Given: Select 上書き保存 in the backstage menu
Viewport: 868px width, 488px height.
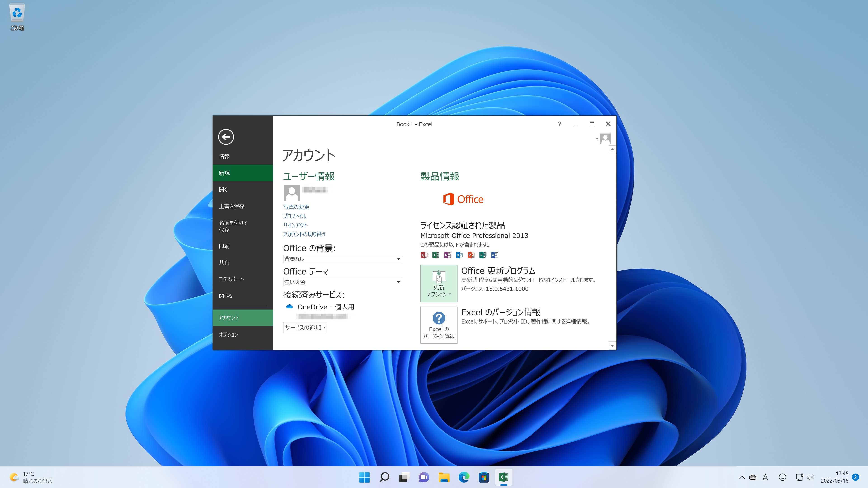Looking at the screenshot, I should click(243, 206).
